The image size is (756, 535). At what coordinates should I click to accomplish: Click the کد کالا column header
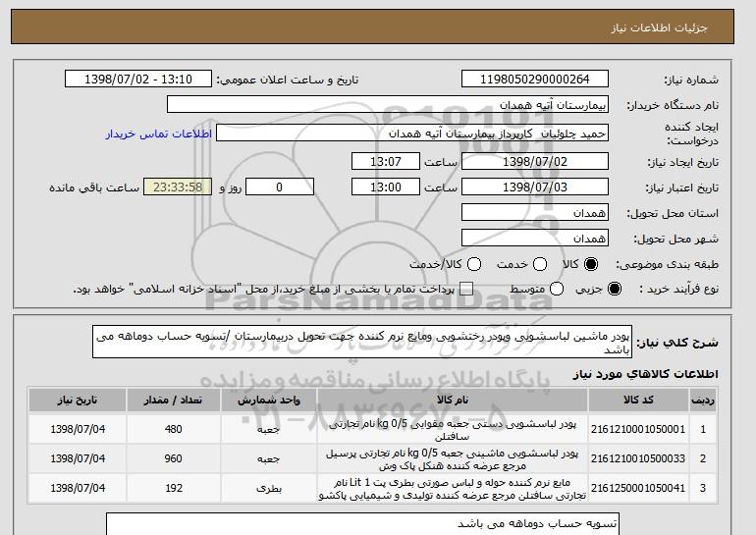point(638,401)
